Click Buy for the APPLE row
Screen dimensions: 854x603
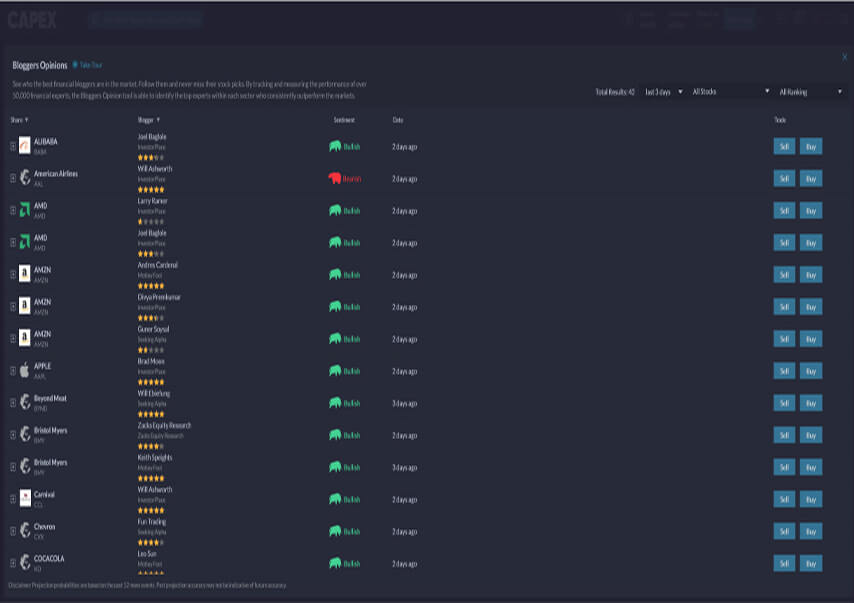(x=810, y=370)
